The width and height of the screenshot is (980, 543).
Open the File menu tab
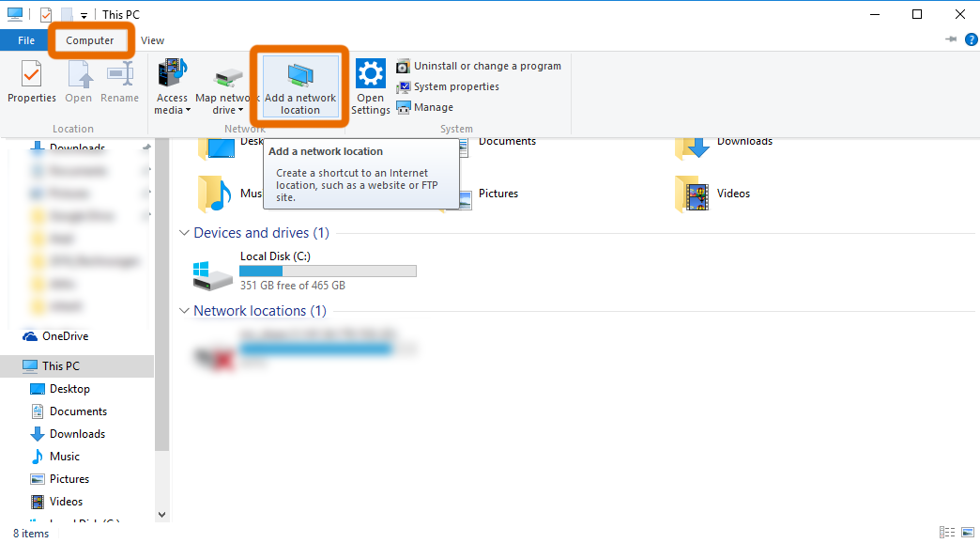(x=25, y=40)
